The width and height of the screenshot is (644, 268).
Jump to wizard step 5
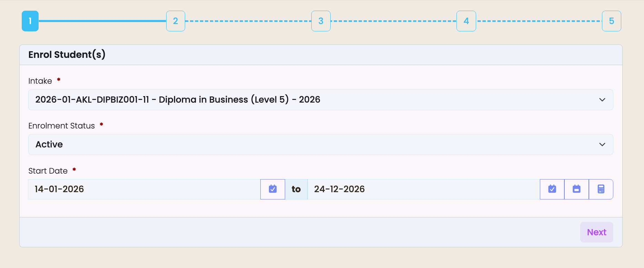tap(612, 21)
